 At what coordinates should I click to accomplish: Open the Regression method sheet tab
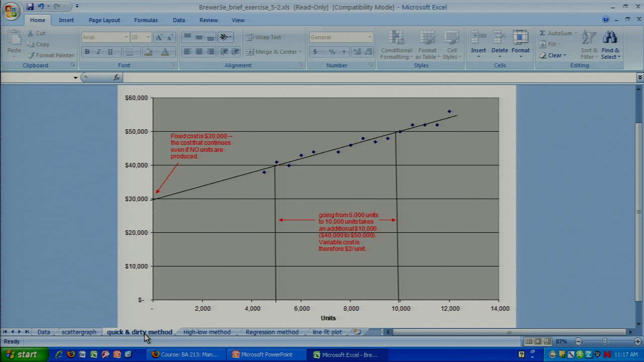pyautogui.click(x=272, y=332)
